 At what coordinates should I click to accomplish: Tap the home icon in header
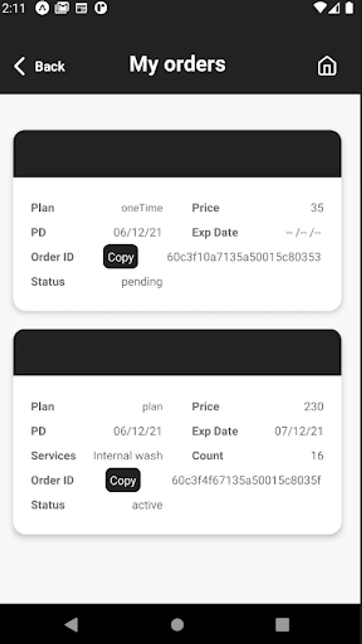[327, 66]
